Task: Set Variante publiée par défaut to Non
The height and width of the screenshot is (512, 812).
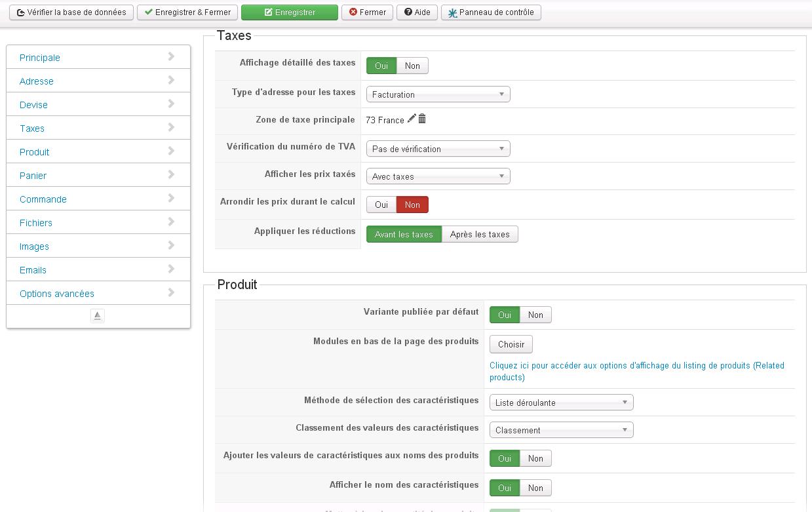Action: click(x=535, y=315)
